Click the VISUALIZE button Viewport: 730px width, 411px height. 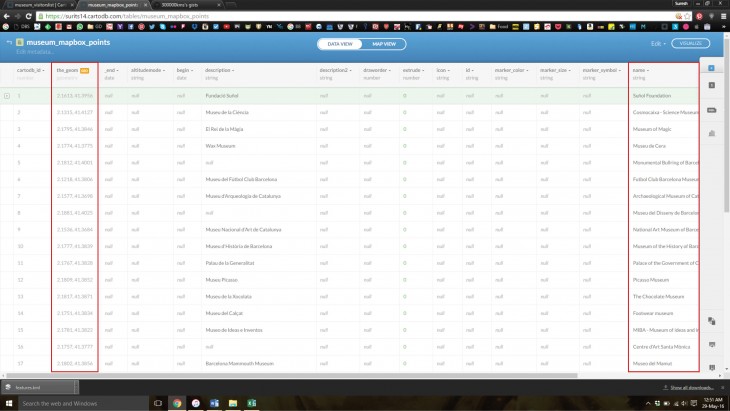pos(691,44)
